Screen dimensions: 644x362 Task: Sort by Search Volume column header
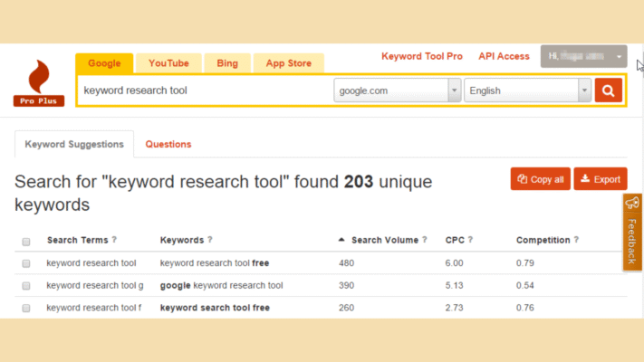point(385,240)
